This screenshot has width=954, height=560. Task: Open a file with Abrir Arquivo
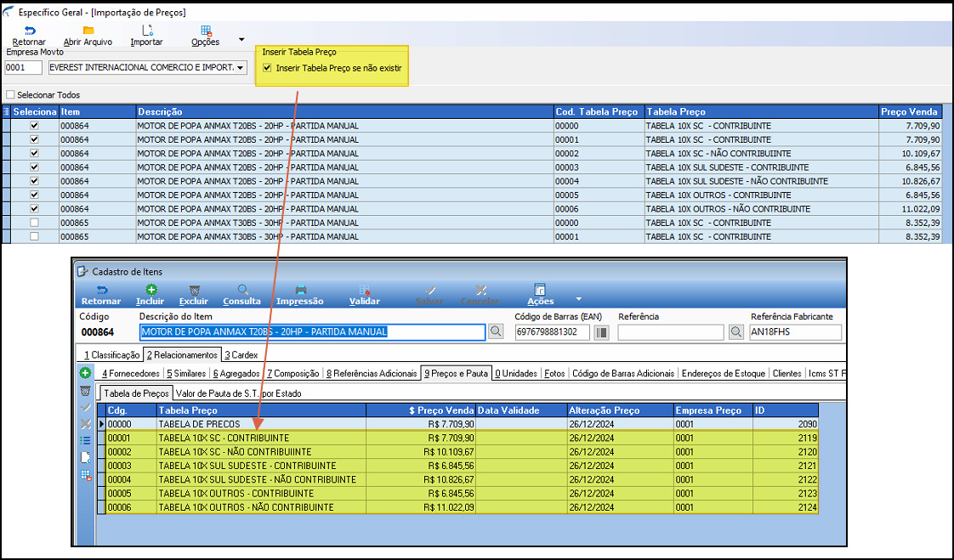click(x=88, y=36)
